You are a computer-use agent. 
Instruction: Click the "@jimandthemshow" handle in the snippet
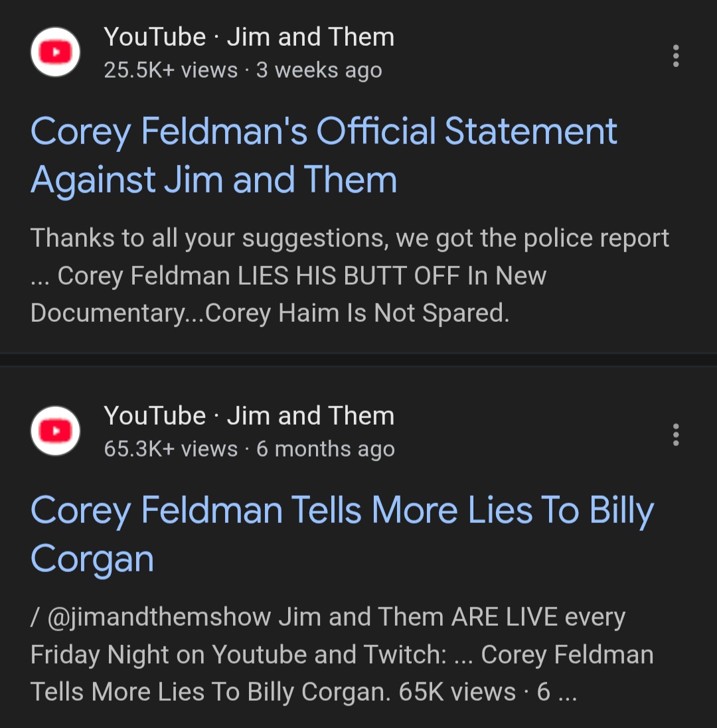click(x=159, y=617)
